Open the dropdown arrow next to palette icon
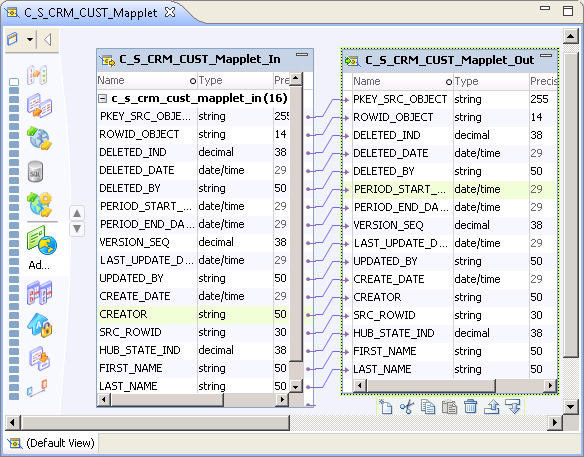 [x=30, y=39]
